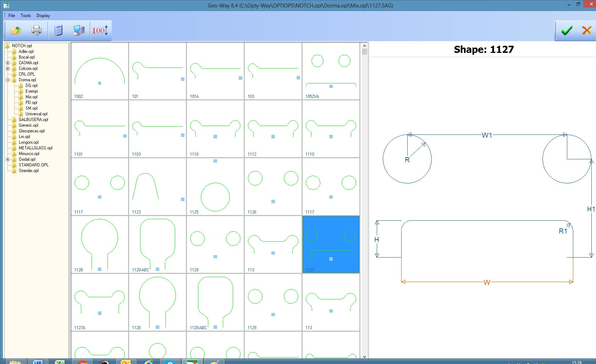This screenshot has height=364, width=596.
Task: Select shape thumbnail 1123
Action: pyautogui.click(x=158, y=187)
